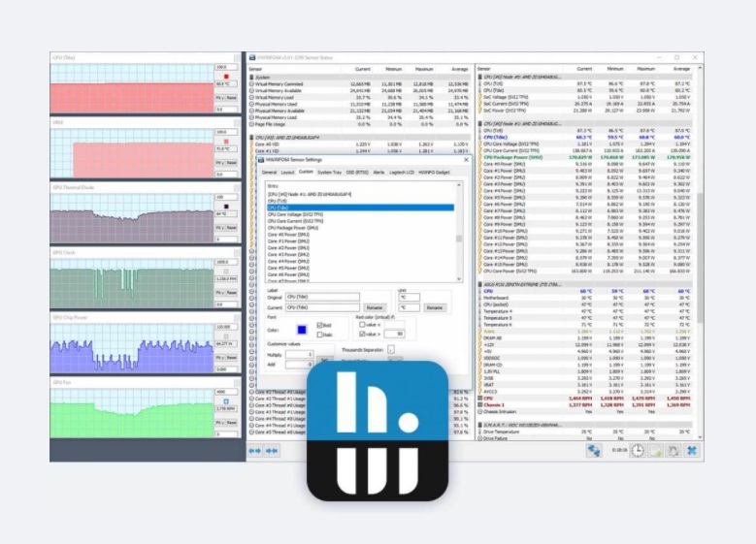The image size is (756, 544).
Task: Click the Thousands Separator field
Action: click(x=390, y=350)
